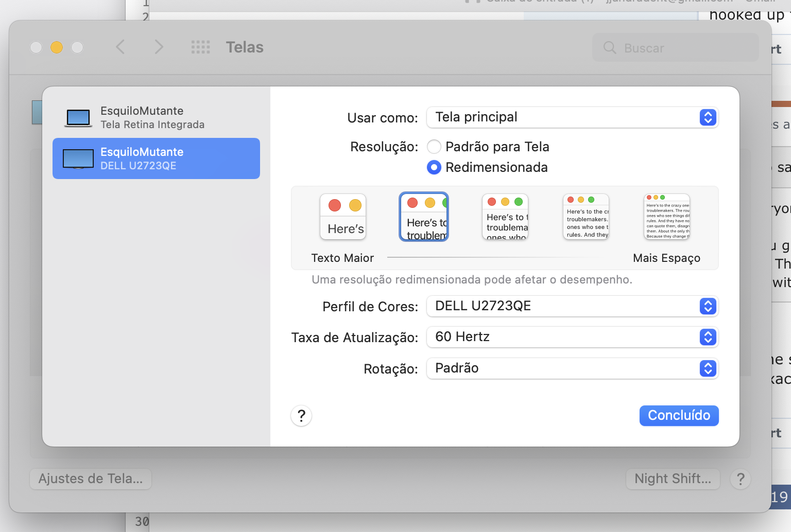The image size is (791, 532).
Task: Click the resized-resolution performance warning text
Action: pos(472,280)
